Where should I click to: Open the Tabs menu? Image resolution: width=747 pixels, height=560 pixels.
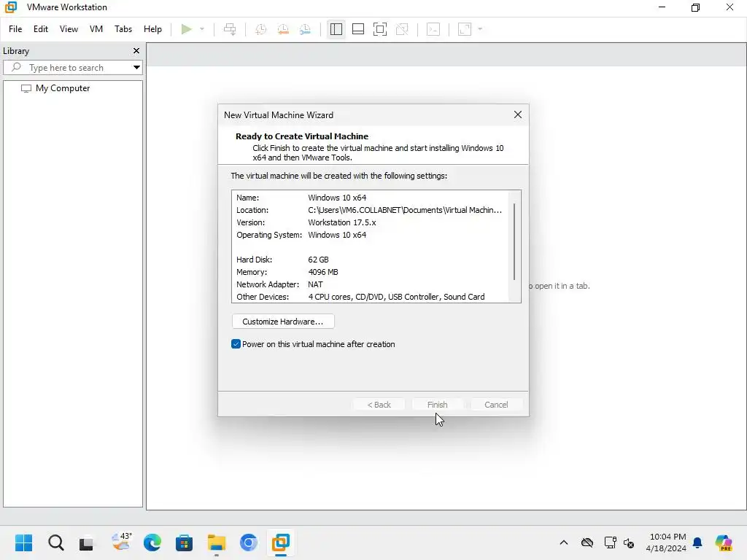coord(123,29)
